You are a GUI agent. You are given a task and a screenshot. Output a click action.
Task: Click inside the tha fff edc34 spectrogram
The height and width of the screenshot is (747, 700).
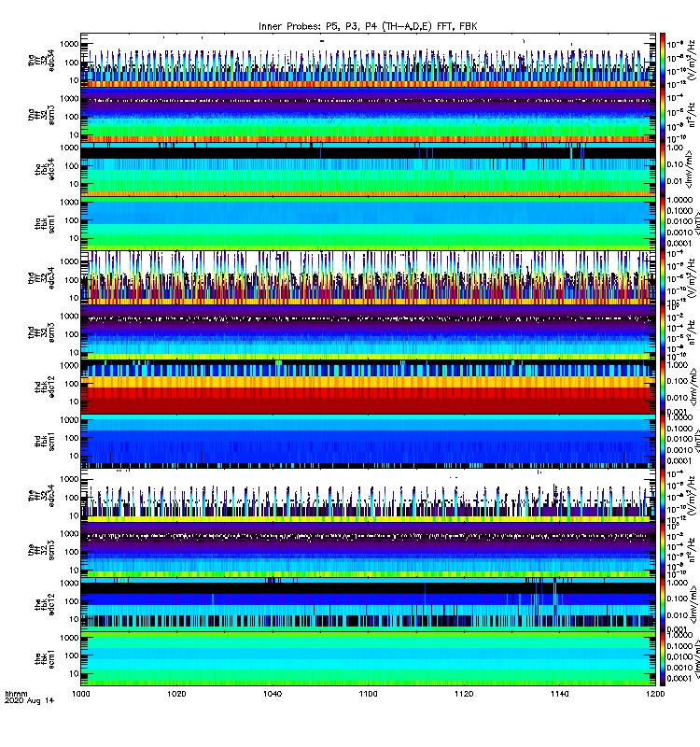368,61
